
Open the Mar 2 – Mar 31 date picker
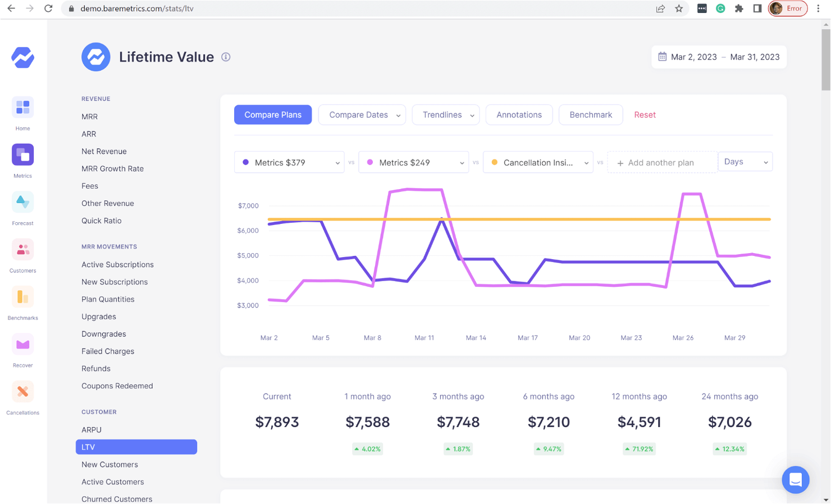coord(719,57)
